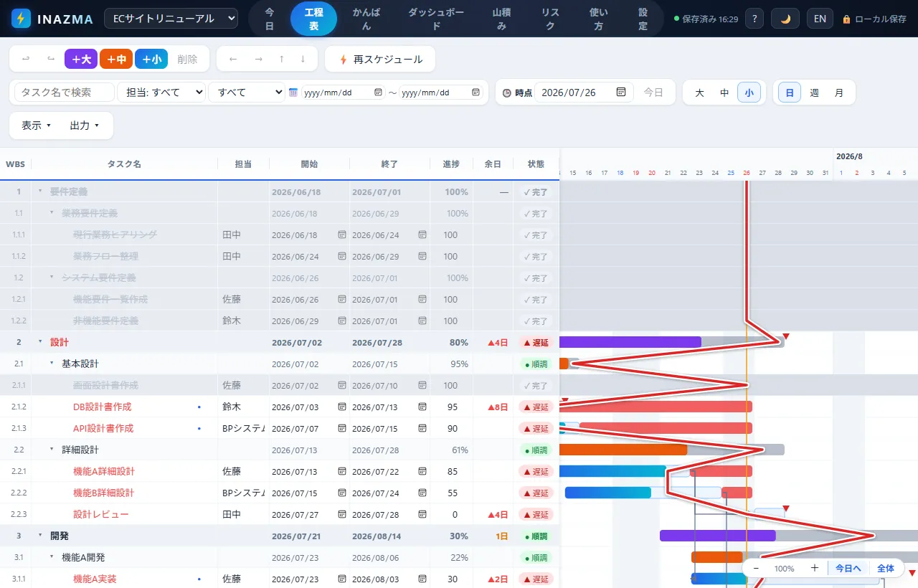Open end date picker for 機能B詳細設計 row
Viewport: 918px width, 588px height.
click(x=422, y=493)
